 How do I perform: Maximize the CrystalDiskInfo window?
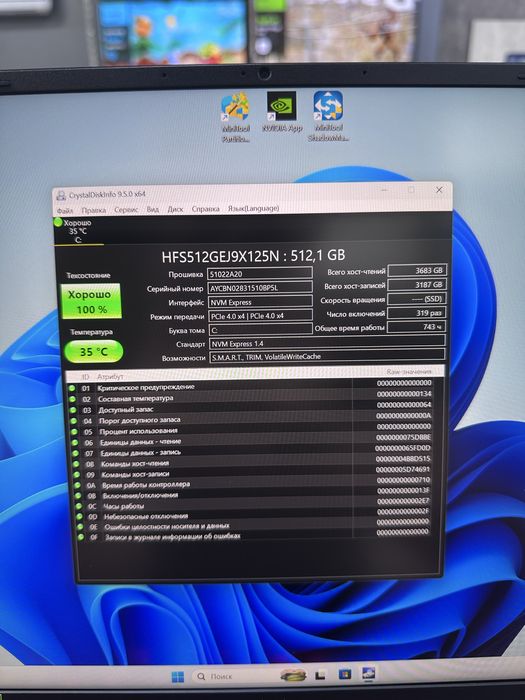411,190
